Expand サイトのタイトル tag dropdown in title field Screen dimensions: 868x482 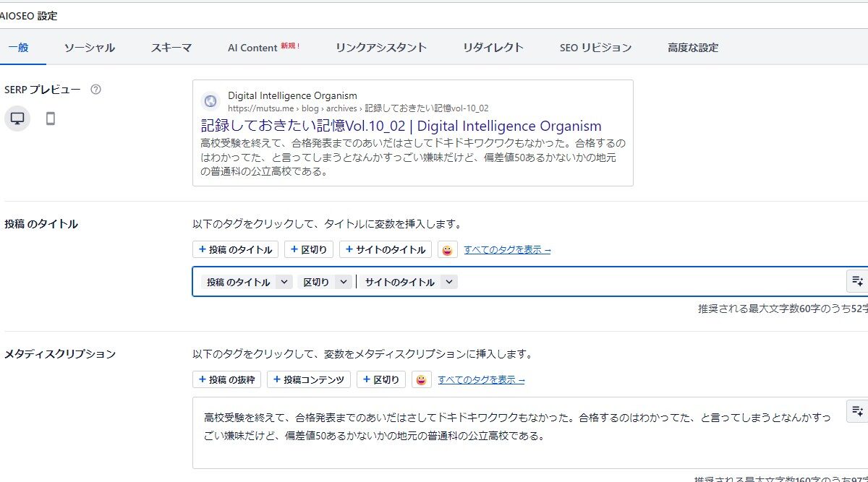click(x=449, y=283)
